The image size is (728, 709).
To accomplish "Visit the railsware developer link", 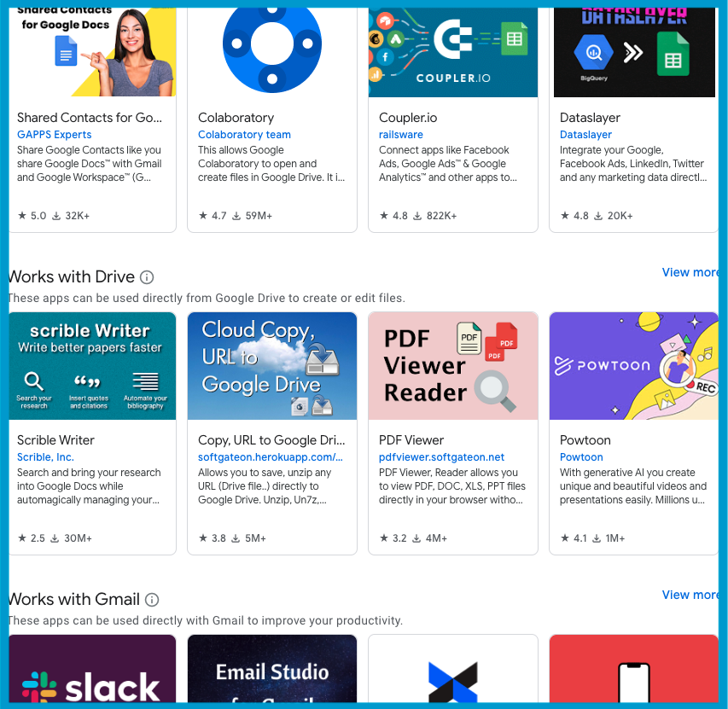I will tap(401, 135).
